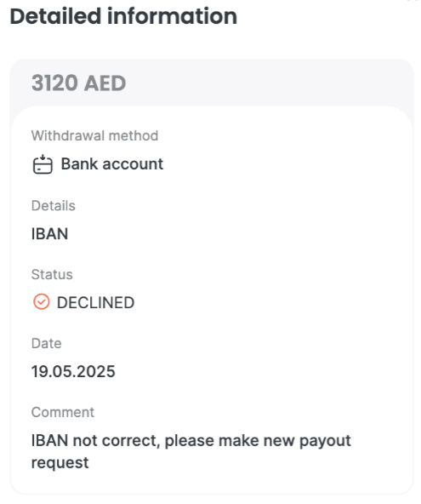Click the Withdrawal method label
This screenshot has height=504, width=421.
pyautogui.click(x=94, y=135)
